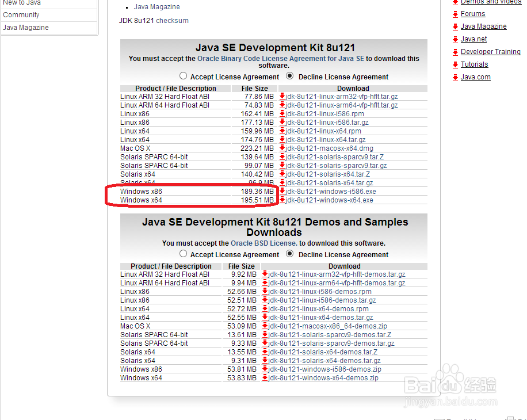The height and width of the screenshot is (420, 527).
Task: Download jdk-8u121-linux-x64-demos.tar.gz link
Action: pyautogui.click(x=320, y=318)
